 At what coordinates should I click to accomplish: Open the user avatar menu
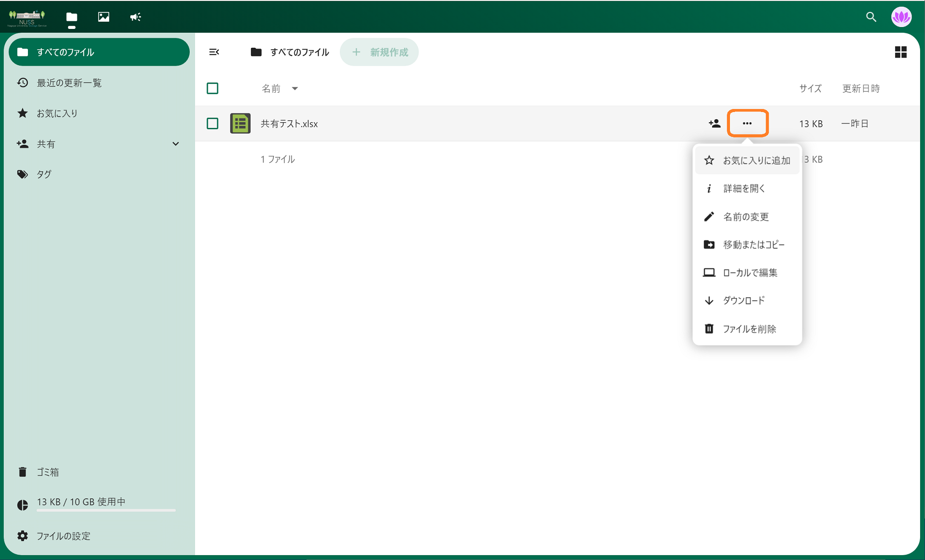(901, 17)
